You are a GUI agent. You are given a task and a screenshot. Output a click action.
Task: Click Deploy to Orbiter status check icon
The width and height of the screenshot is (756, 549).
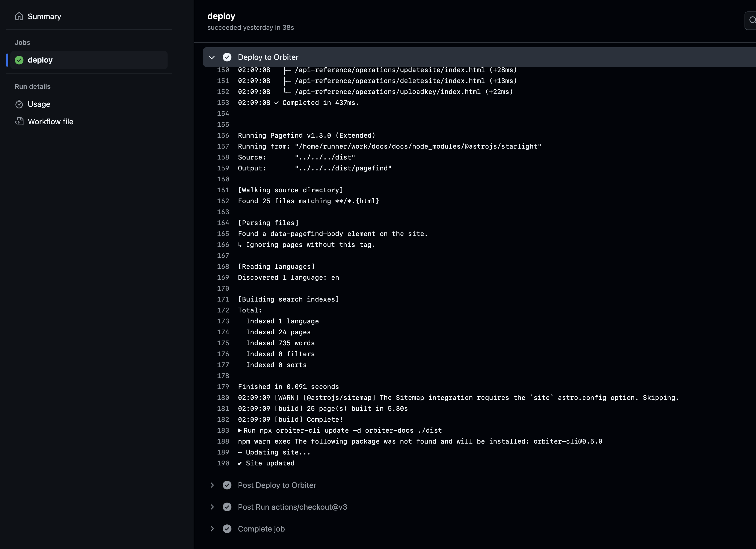pos(227,57)
